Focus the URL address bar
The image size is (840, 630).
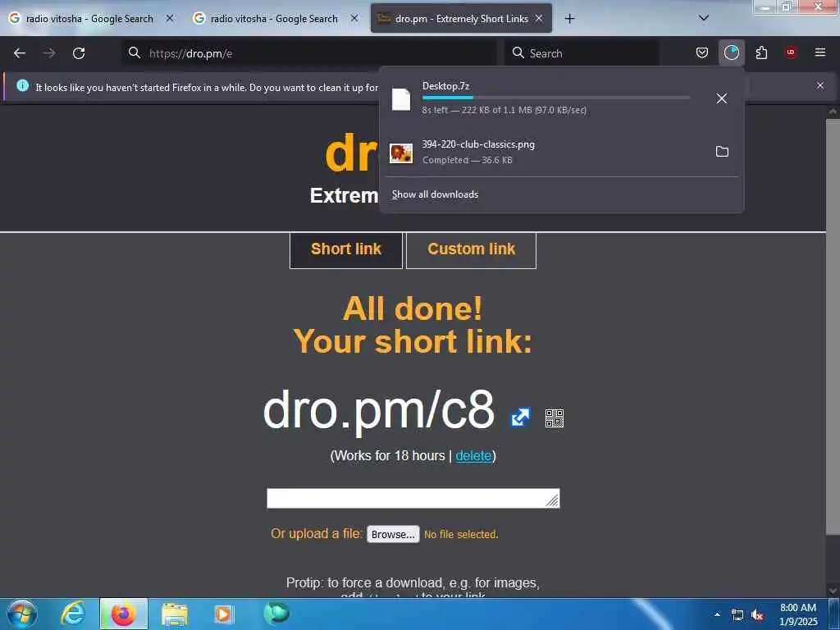point(309,53)
